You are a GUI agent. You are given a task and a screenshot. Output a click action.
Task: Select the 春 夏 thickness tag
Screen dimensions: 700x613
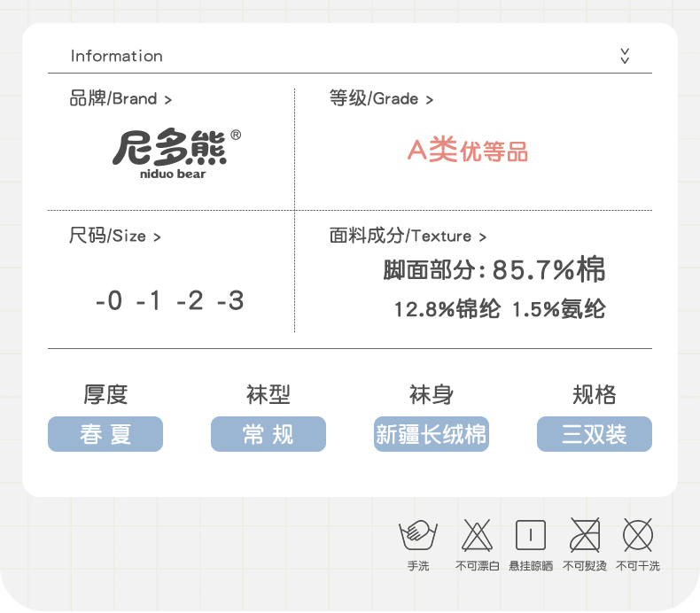(x=105, y=434)
